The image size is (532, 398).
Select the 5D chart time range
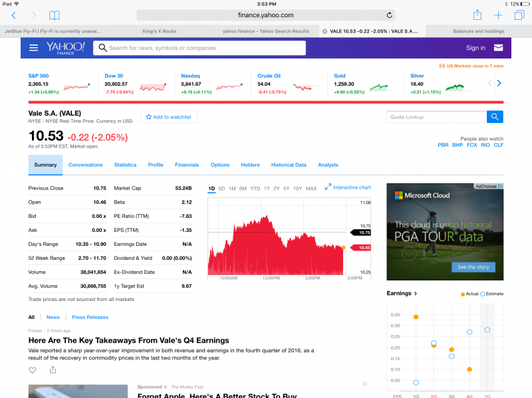tap(221, 189)
